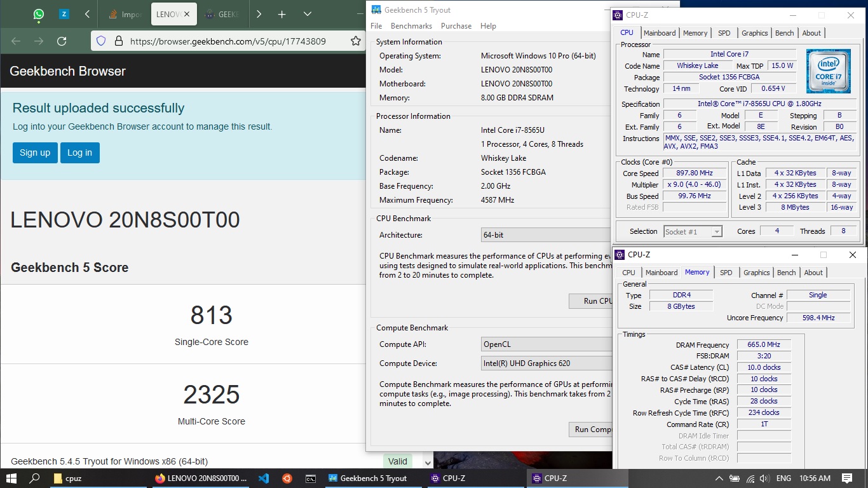Select SPD tab in upper CPU-Z window
This screenshot has width=868, height=488.
724,33
